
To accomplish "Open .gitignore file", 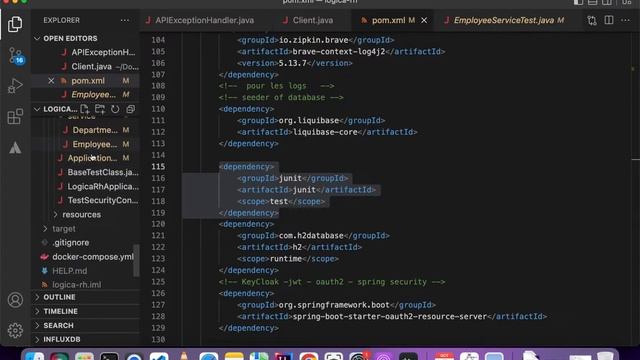I will pos(70,243).
